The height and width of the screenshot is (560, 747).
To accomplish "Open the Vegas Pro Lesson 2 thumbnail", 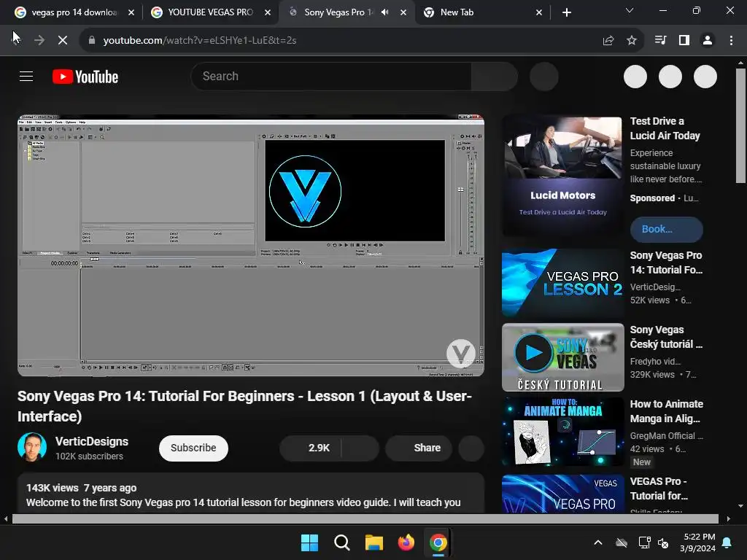I will pos(562,283).
